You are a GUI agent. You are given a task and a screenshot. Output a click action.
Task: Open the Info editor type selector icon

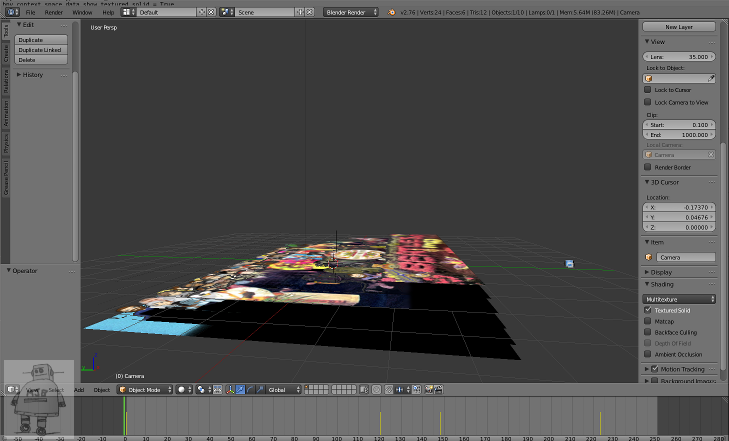[12, 12]
